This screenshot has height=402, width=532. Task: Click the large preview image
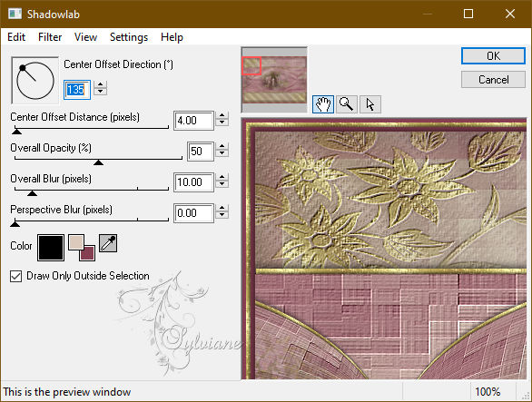(x=384, y=249)
